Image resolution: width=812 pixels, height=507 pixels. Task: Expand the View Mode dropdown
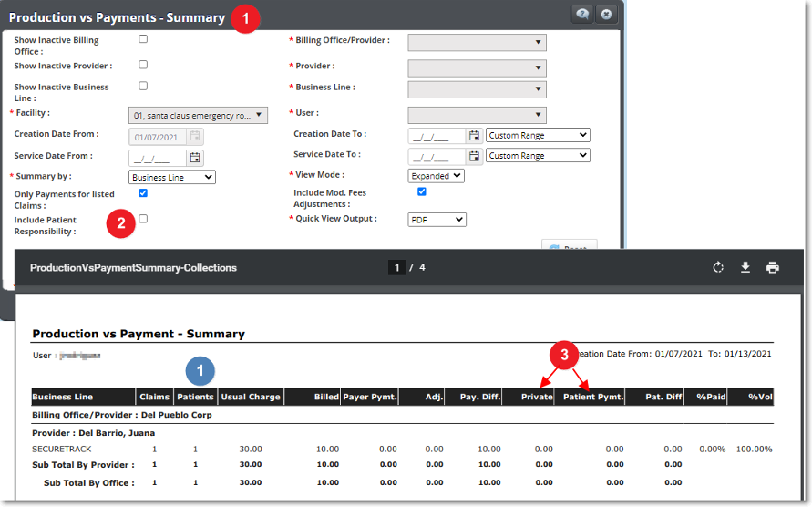coord(436,176)
